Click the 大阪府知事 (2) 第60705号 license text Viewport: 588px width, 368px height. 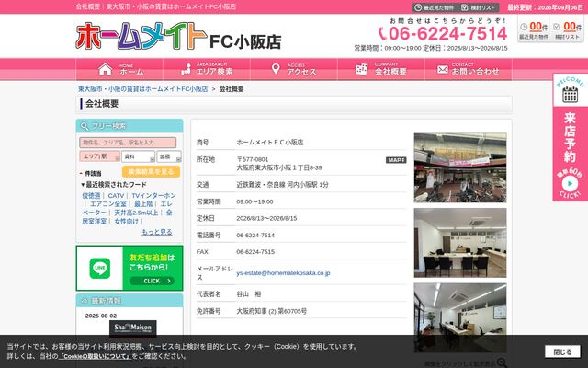272,311
